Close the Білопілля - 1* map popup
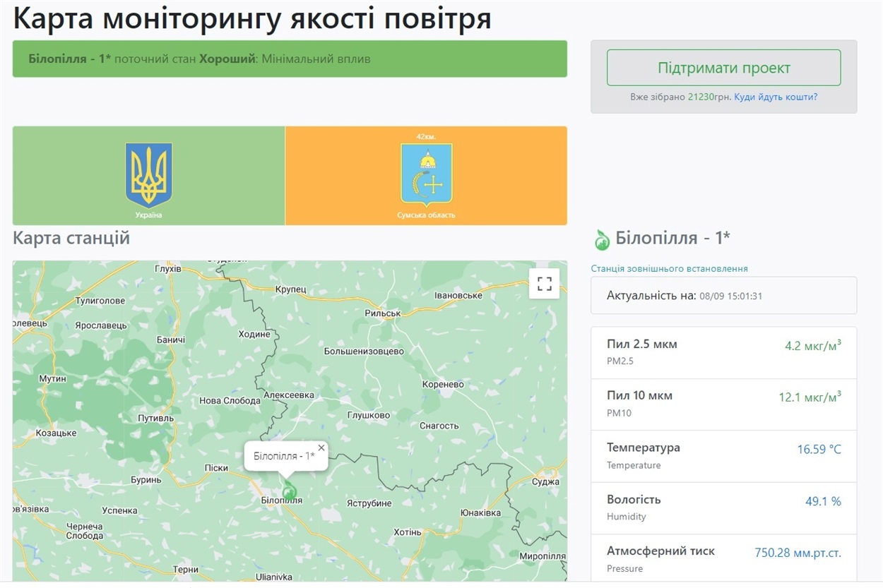 pyautogui.click(x=321, y=448)
